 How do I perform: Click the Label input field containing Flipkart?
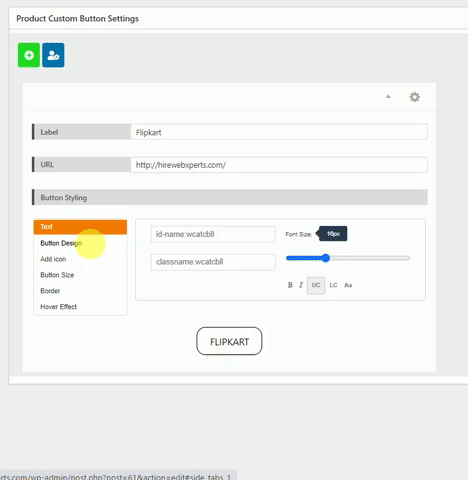[x=279, y=132]
